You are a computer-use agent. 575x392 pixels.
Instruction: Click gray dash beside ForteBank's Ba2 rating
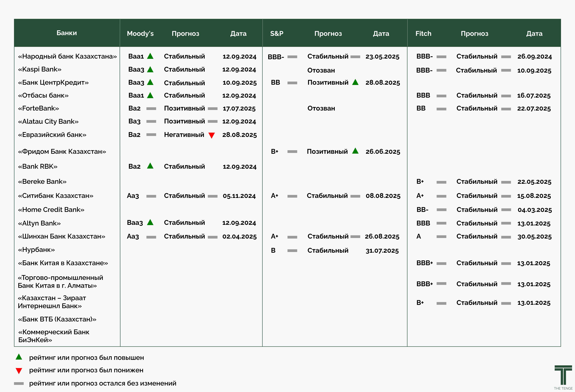click(151, 109)
